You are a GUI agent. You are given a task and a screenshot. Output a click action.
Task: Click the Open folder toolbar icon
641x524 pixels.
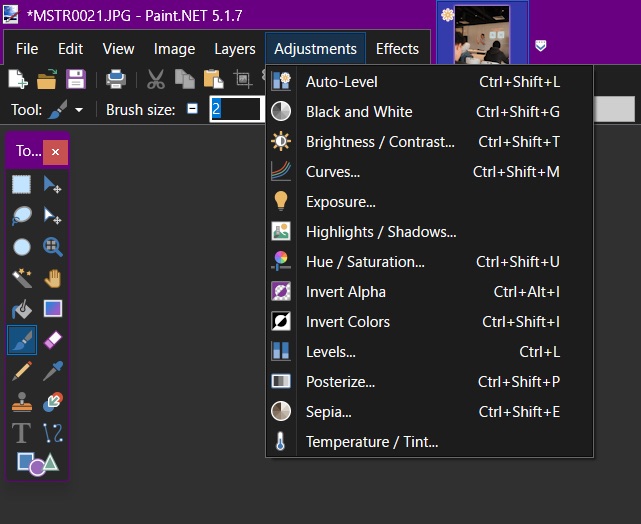pyautogui.click(x=47, y=79)
